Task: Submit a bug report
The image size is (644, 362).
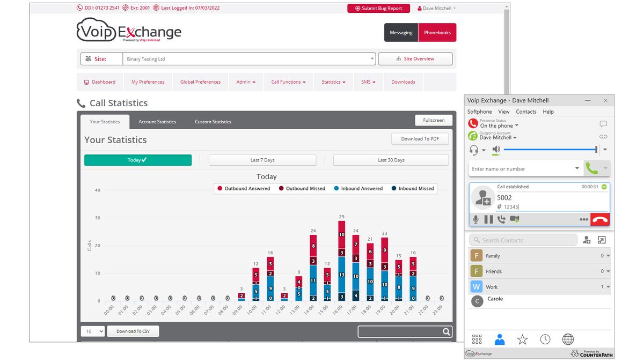Action: click(378, 8)
